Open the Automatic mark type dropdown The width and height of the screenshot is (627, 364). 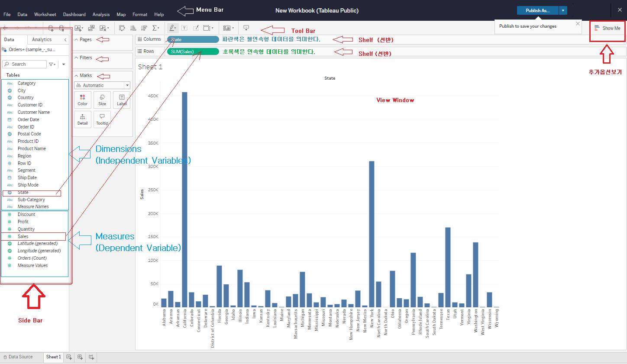[102, 85]
